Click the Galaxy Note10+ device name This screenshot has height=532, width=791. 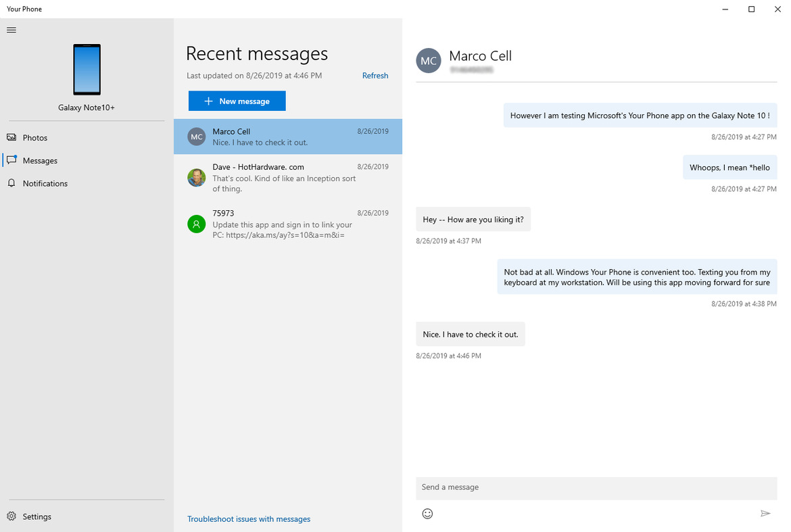87,107
